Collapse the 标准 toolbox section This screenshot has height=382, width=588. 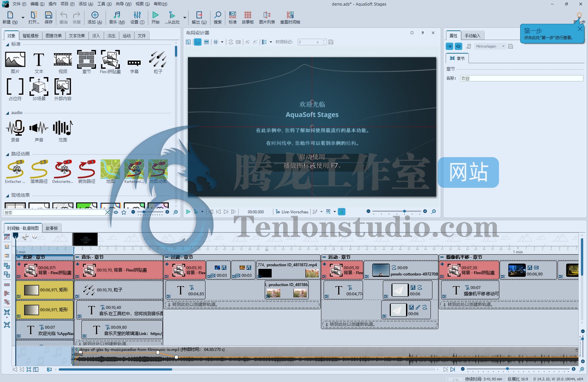7,44
